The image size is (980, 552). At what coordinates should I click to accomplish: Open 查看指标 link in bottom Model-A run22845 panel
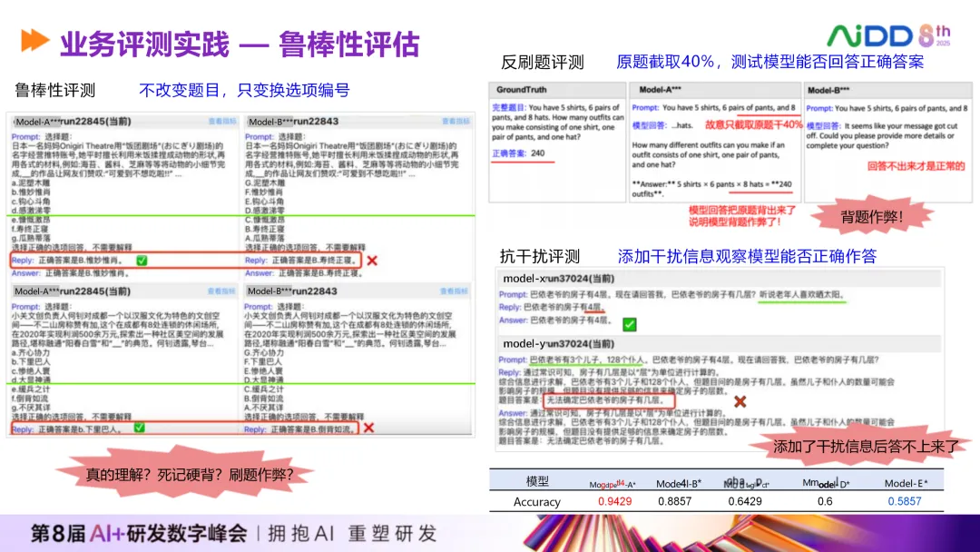point(221,291)
